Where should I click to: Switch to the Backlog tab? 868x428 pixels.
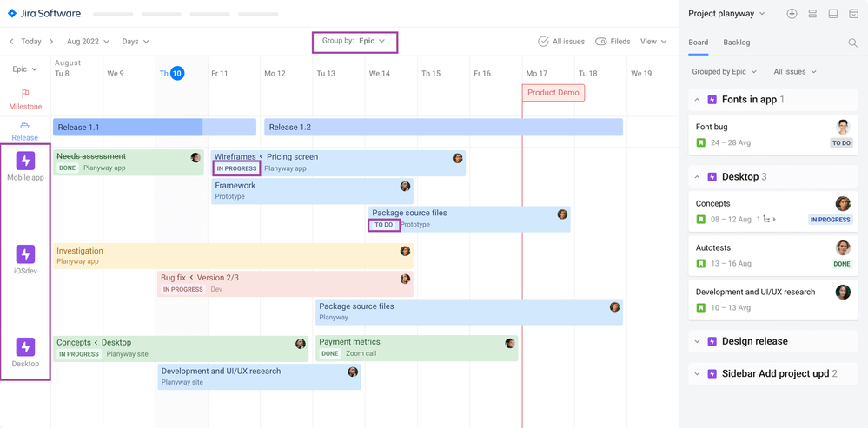tap(736, 42)
